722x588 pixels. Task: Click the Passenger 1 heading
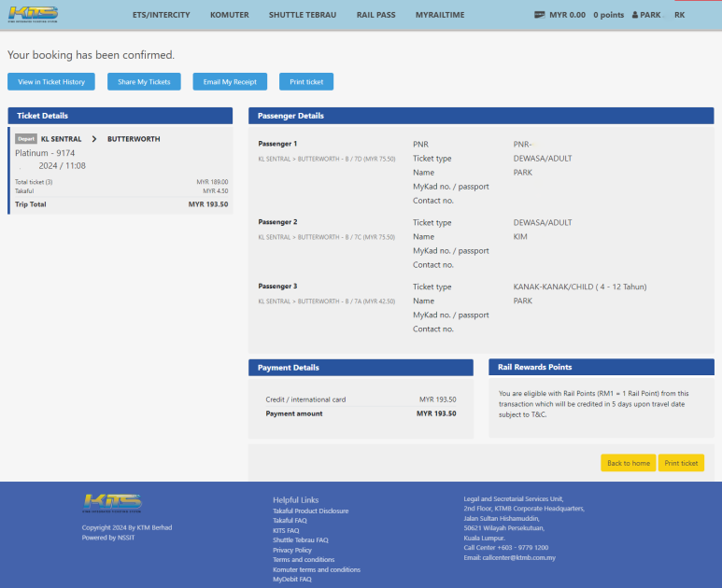click(277, 144)
